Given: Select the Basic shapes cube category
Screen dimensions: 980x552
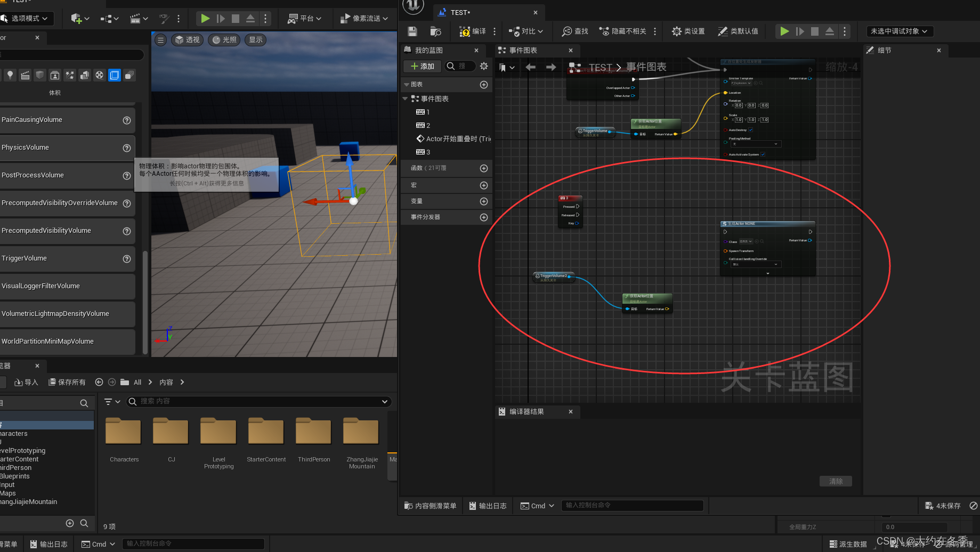Looking at the screenshot, I should point(40,75).
